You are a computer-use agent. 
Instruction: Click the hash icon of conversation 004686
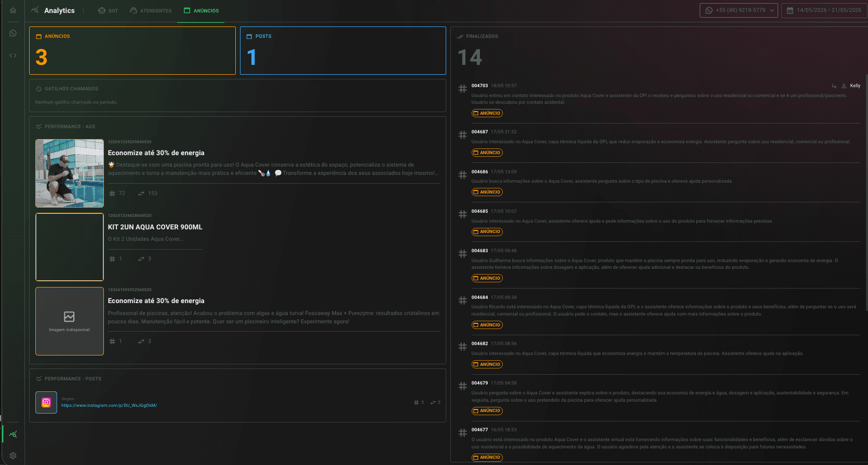point(462,175)
